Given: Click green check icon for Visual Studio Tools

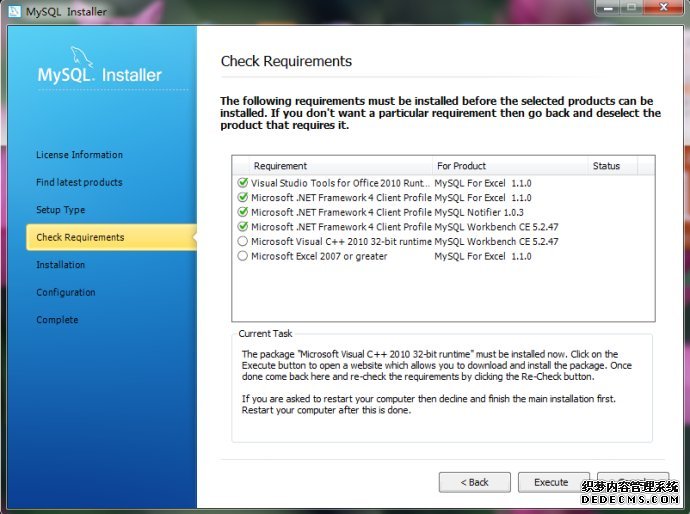Looking at the screenshot, I should 242,184.
